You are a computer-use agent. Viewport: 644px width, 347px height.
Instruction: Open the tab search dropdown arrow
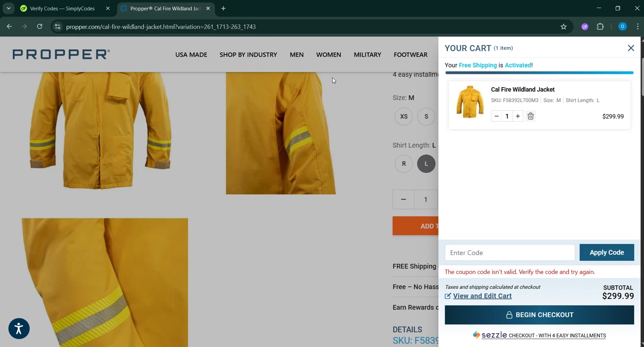(x=9, y=9)
